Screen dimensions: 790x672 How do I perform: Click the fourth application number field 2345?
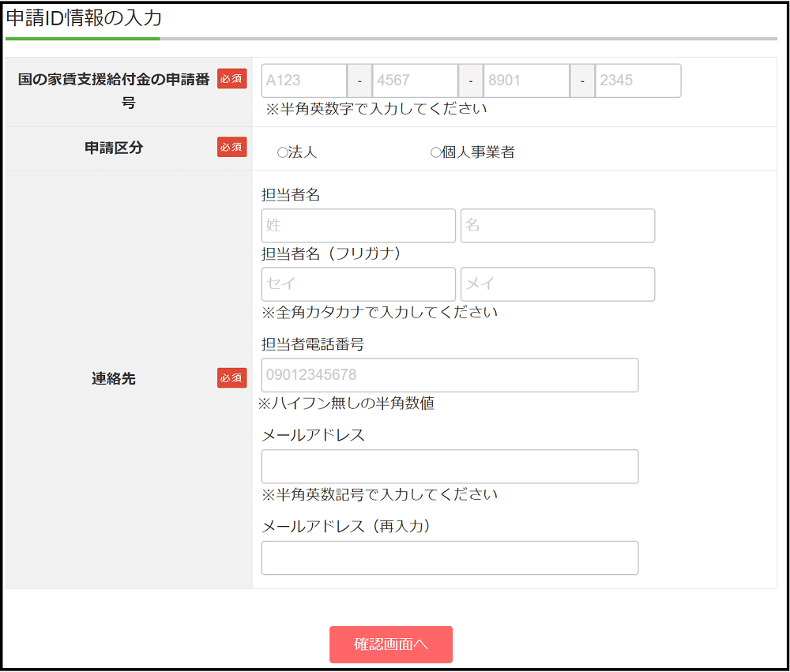coord(638,81)
